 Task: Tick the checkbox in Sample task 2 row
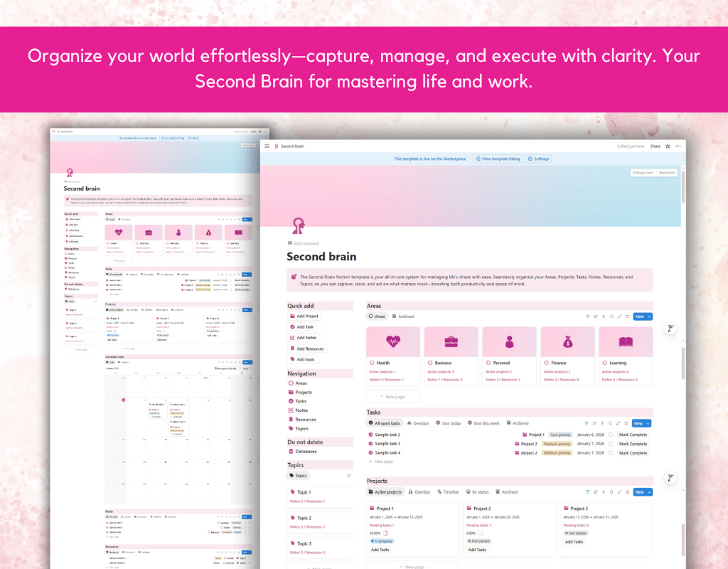point(610,435)
